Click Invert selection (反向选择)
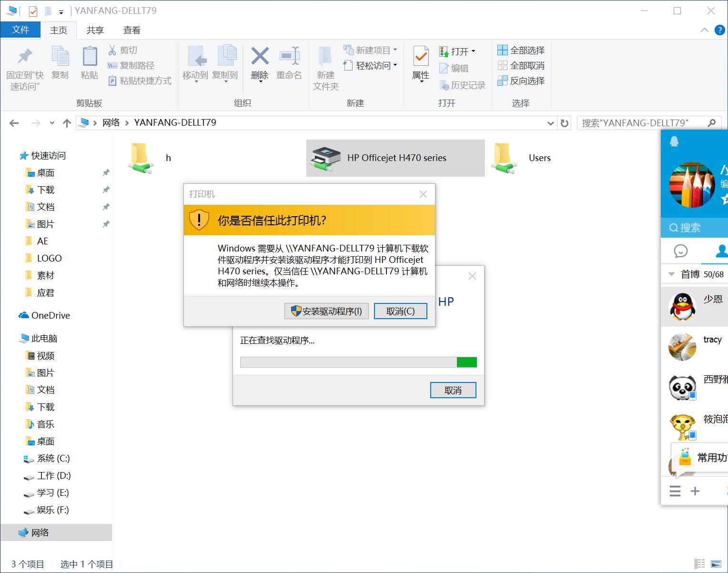 point(521,80)
